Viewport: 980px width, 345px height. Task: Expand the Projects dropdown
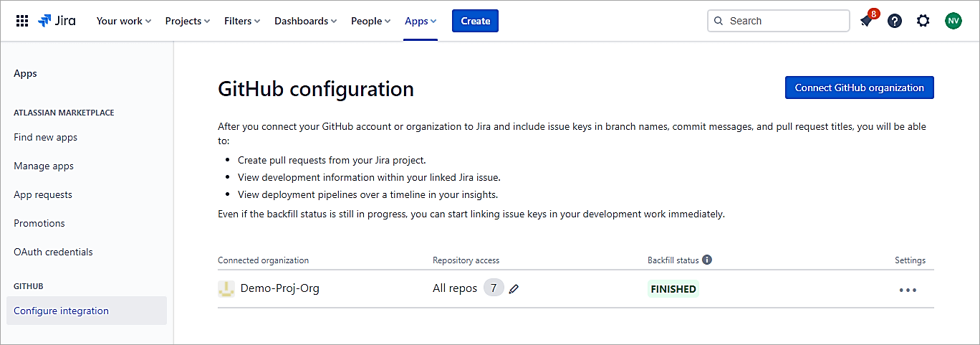pyautogui.click(x=187, y=21)
